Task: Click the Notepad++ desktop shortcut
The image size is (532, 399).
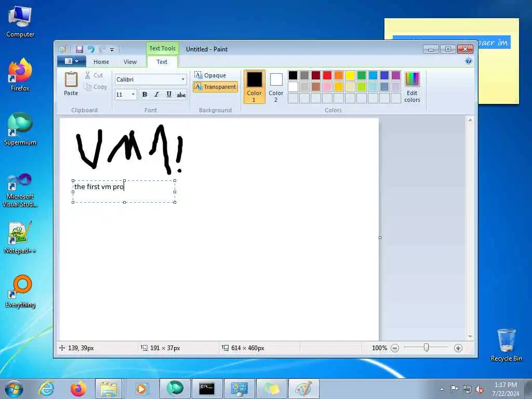Action: [20, 237]
